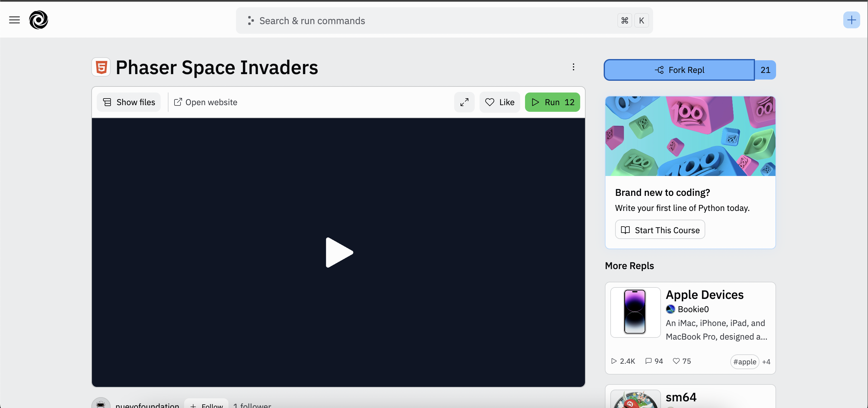
Task: Like this Repl with heart button
Action: pyautogui.click(x=499, y=102)
